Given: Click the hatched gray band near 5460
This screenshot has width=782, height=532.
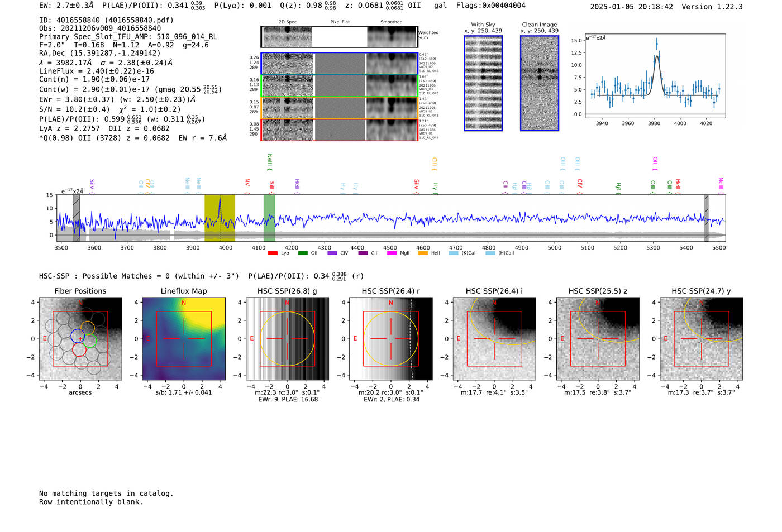Looking at the screenshot, I should point(707,218).
